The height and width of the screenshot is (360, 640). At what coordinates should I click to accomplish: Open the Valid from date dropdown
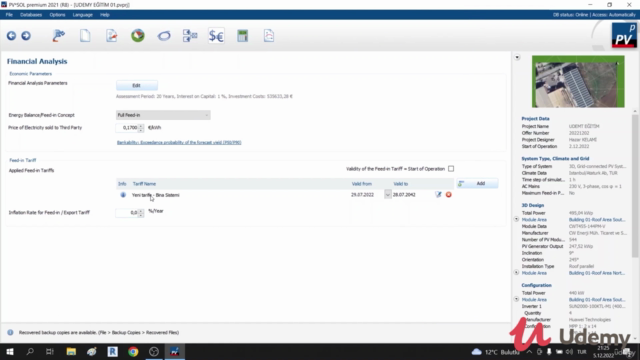(387, 195)
